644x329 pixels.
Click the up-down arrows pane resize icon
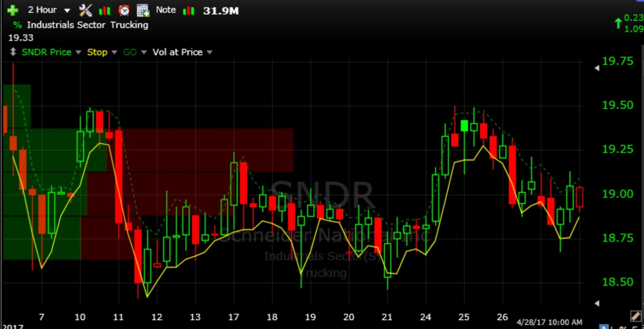(x=13, y=52)
